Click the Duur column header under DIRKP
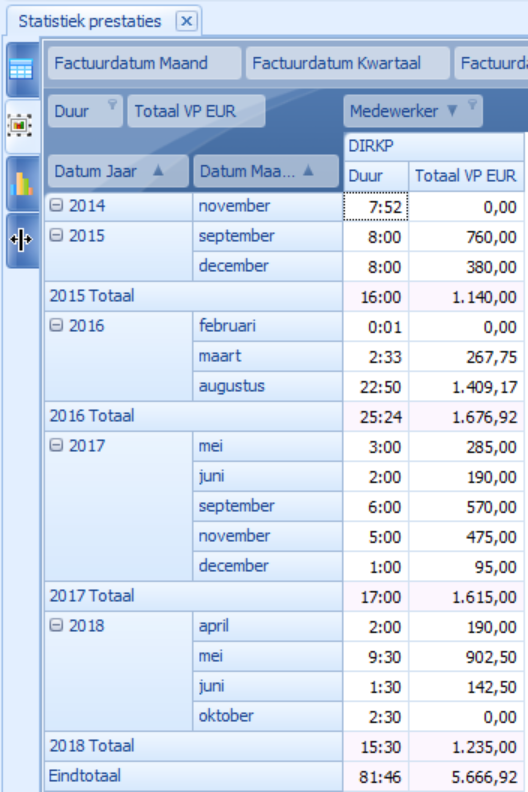528x792 pixels. [376, 176]
